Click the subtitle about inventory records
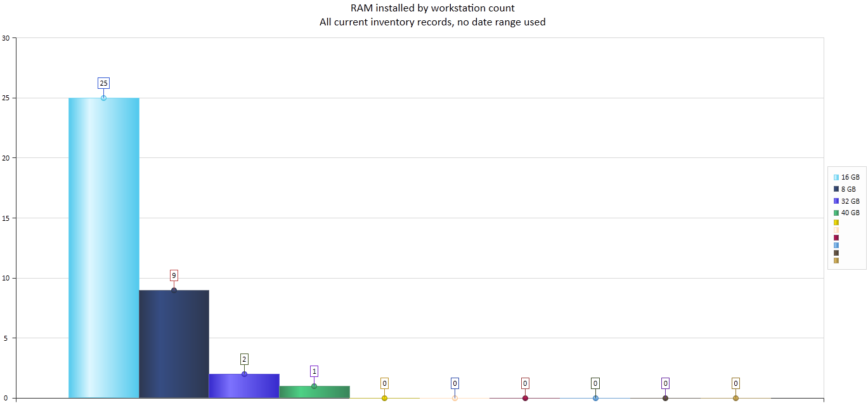This screenshot has height=403, width=868. pos(432,22)
